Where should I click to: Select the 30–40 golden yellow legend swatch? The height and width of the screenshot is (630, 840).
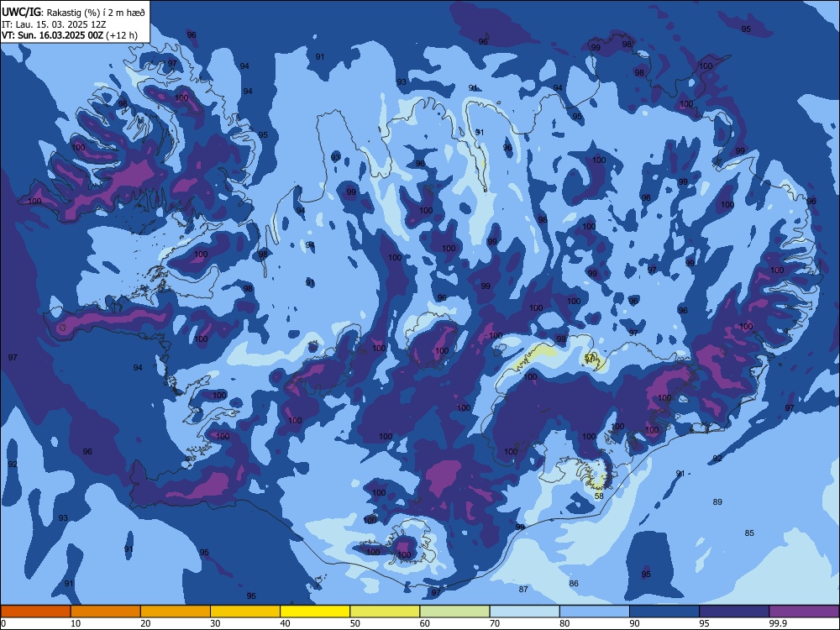[x=245, y=612]
